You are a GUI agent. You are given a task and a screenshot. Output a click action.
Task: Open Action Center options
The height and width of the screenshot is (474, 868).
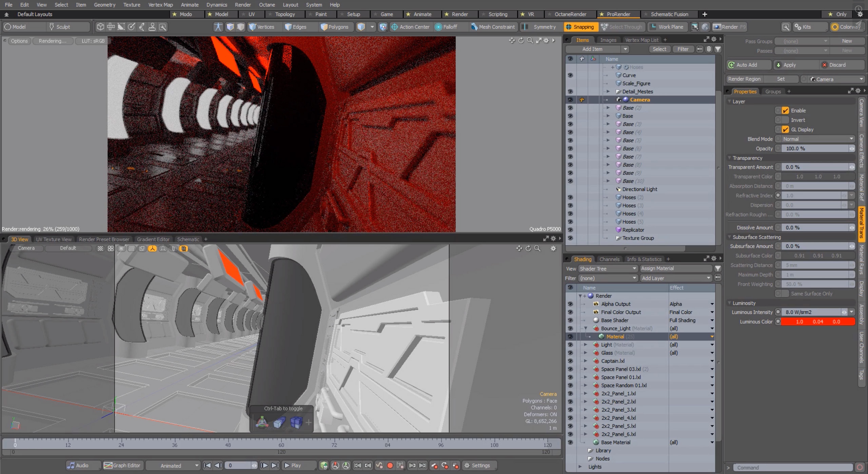pyautogui.click(x=410, y=27)
